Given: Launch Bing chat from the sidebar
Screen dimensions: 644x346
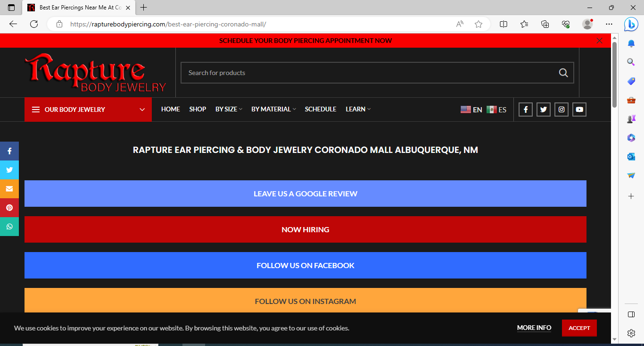Looking at the screenshot, I should [631, 24].
